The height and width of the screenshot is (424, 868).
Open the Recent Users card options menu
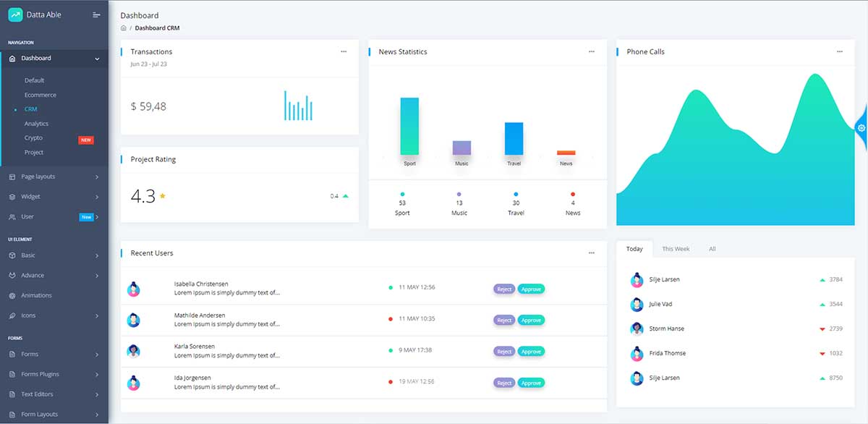(592, 253)
